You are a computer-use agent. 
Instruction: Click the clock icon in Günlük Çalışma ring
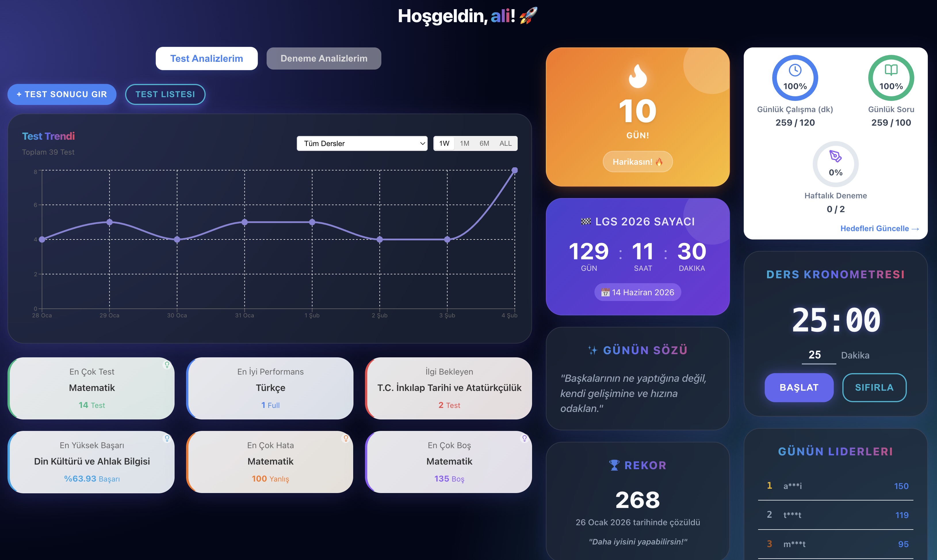coord(795,70)
